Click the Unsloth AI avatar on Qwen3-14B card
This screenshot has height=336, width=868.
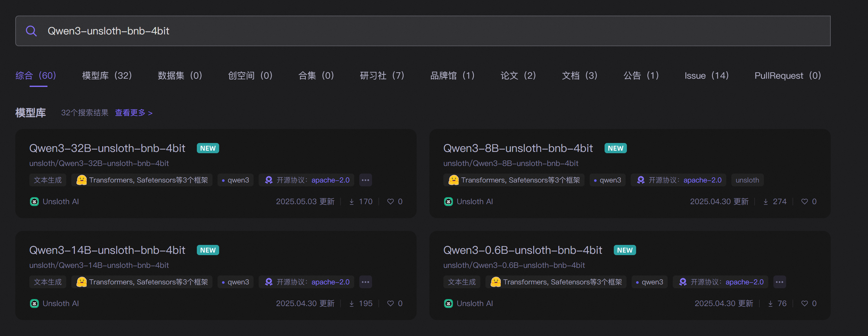tap(34, 304)
